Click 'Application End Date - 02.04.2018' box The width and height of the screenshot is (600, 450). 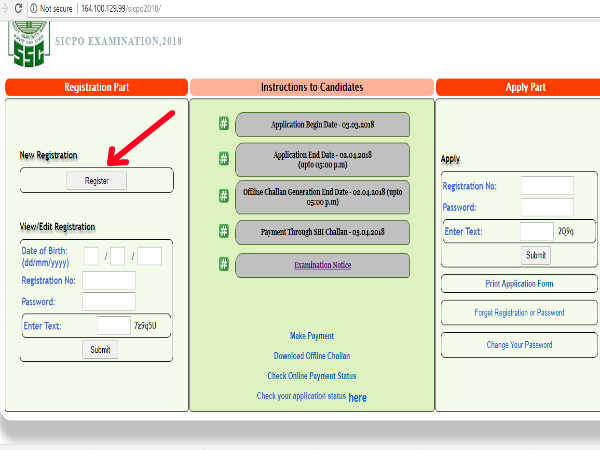323,160
